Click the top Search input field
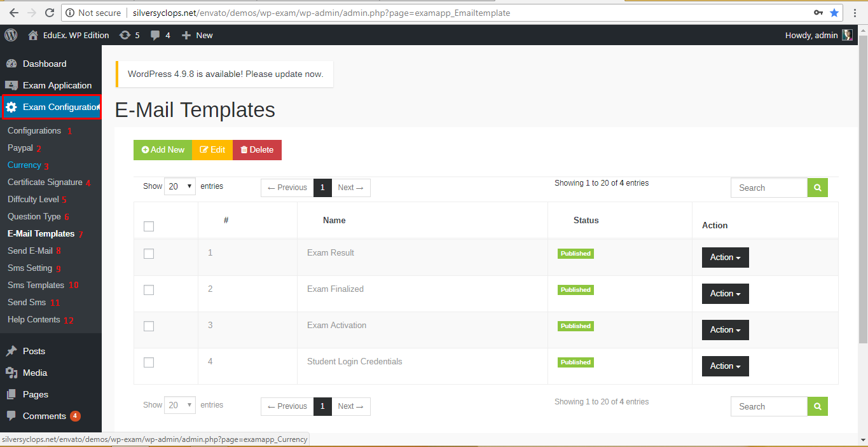Image resolution: width=868 pixels, height=447 pixels. (769, 188)
